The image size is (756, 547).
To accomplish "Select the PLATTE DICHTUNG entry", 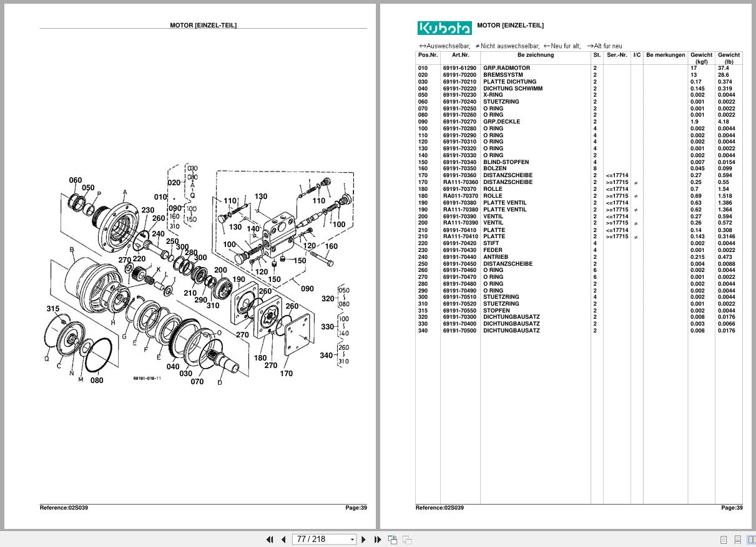I will [x=509, y=82].
